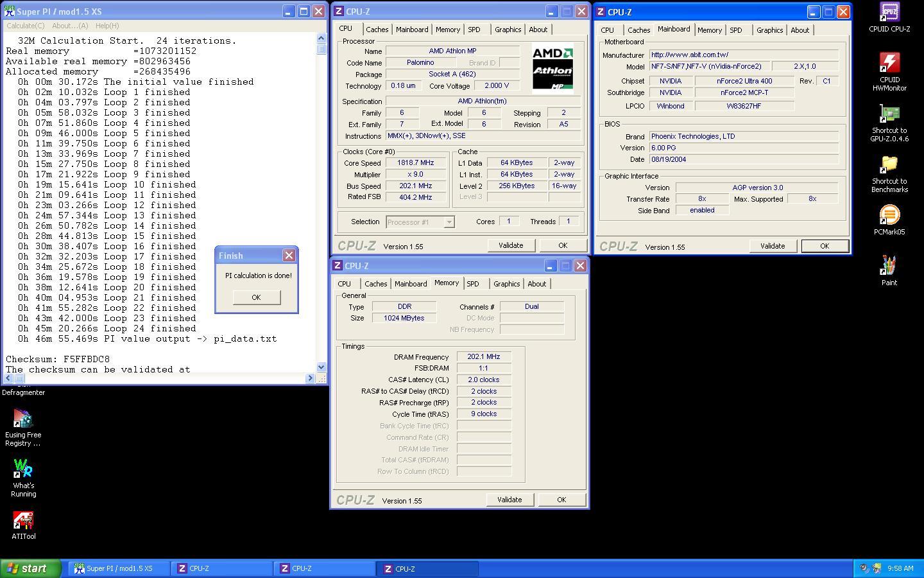Click Validate in the CPU tab window

pyautogui.click(x=511, y=245)
